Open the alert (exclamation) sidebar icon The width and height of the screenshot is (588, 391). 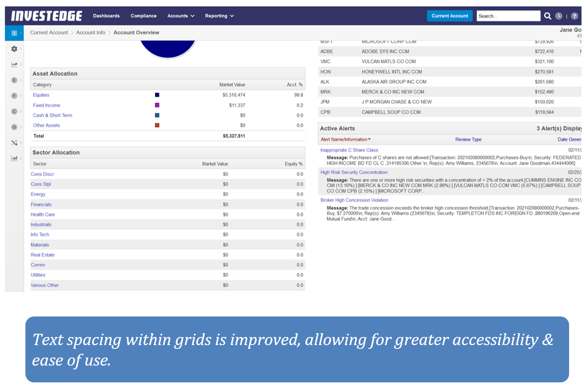point(14,33)
